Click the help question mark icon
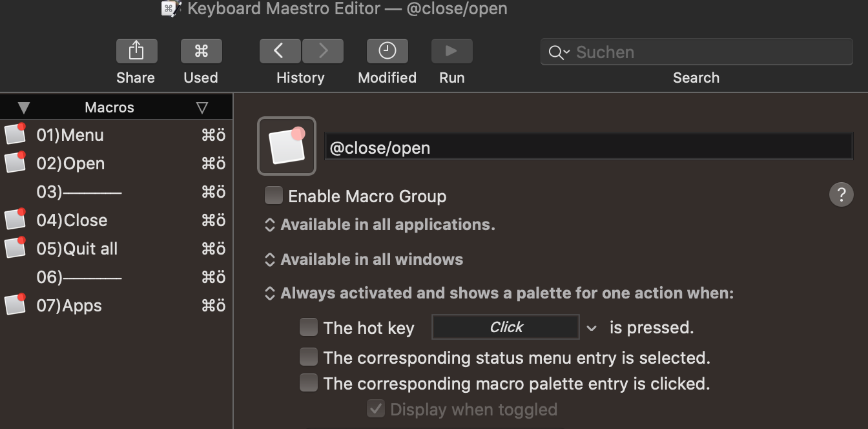Image resolution: width=868 pixels, height=429 pixels. [x=841, y=194]
